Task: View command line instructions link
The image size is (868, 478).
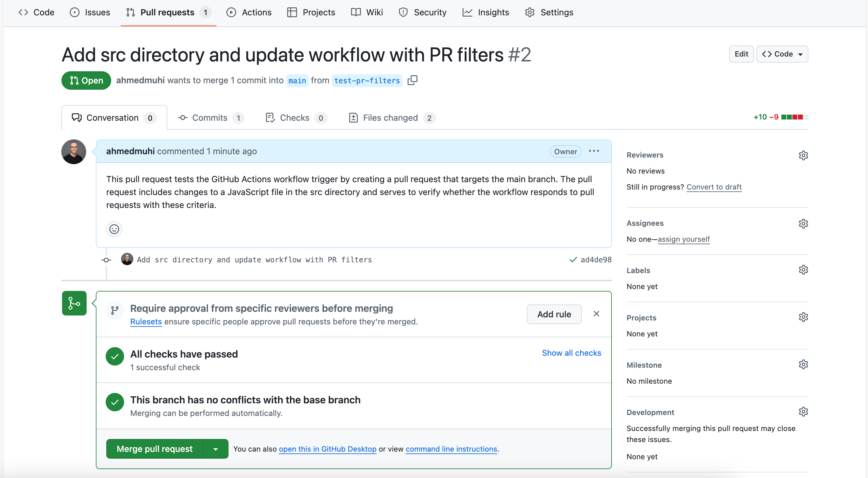Action: point(451,449)
